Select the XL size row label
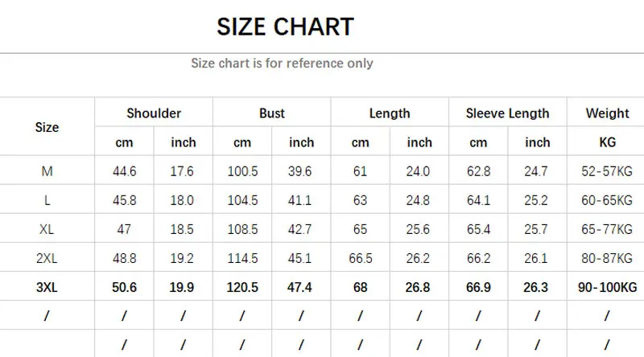This screenshot has width=644, height=357. [47, 229]
